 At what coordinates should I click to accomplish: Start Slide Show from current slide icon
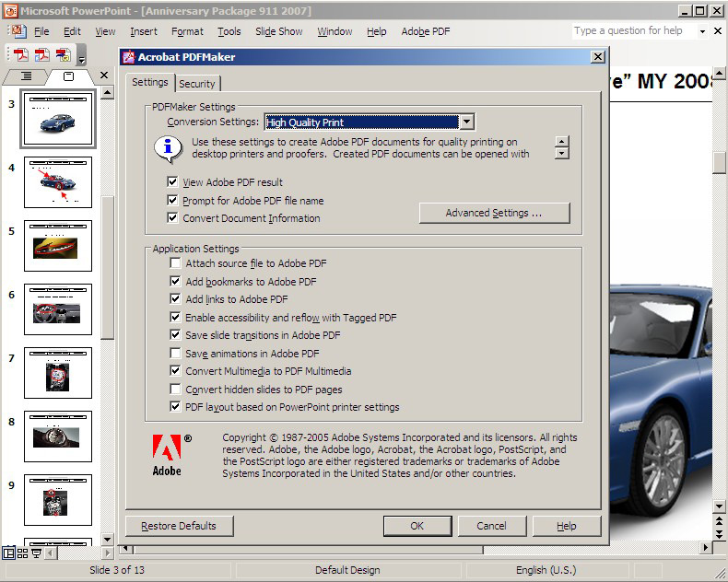pos(36,553)
